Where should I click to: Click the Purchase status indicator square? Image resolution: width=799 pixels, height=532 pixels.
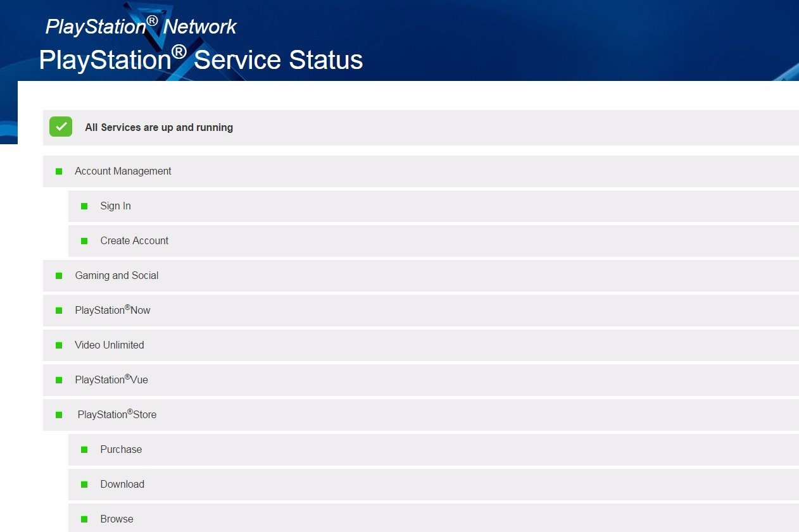coord(84,450)
